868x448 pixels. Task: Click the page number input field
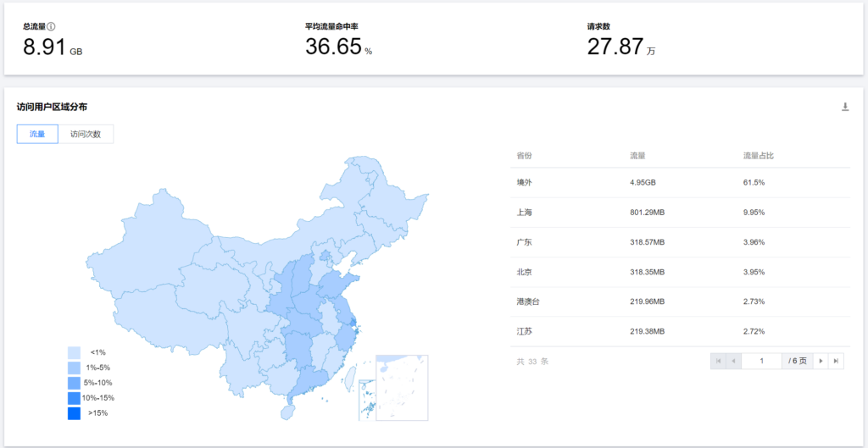761,361
